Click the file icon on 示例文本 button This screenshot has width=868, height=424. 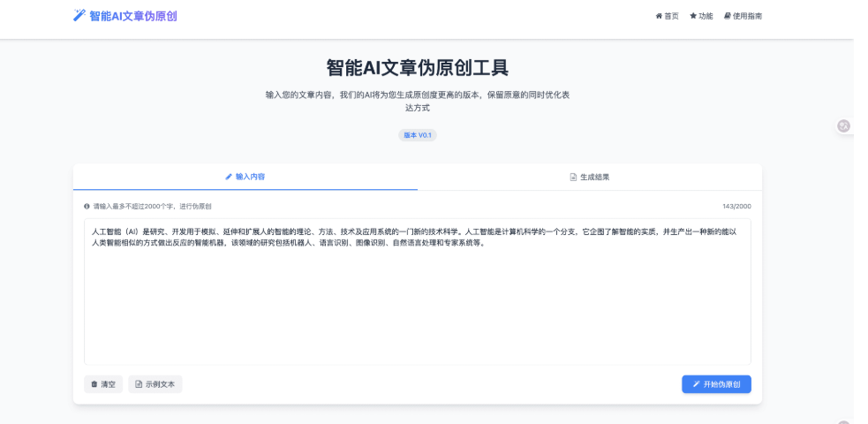[x=139, y=384]
